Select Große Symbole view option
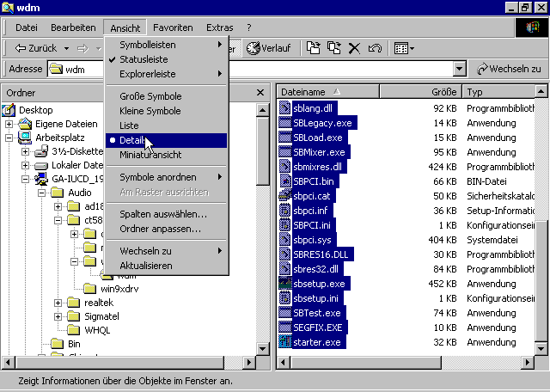 (166, 96)
